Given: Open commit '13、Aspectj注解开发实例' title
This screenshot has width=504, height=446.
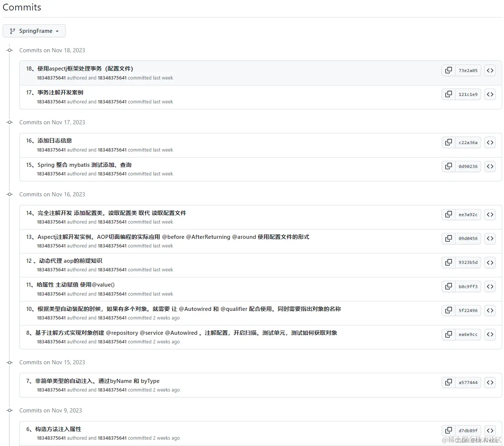Looking at the screenshot, I should tap(168, 237).
